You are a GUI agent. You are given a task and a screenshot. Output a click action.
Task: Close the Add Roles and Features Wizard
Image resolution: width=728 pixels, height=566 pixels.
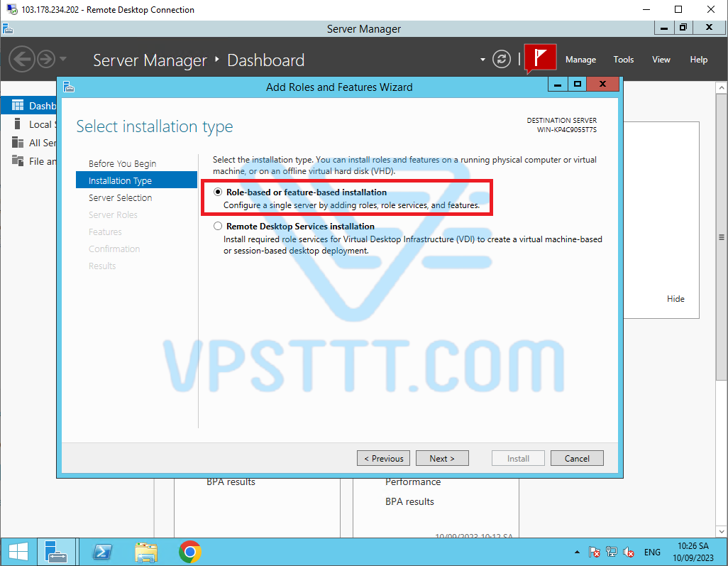(x=602, y=84)
